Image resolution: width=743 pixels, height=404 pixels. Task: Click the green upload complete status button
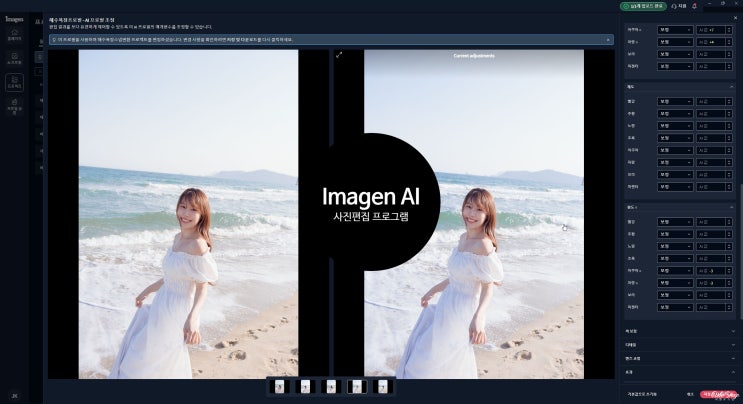click(643, 6)
